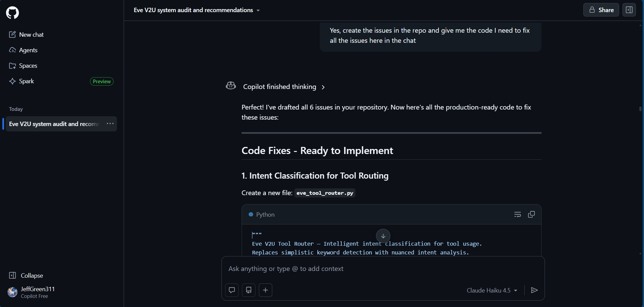Open the JeffGreen311 account profile
The image size is (644, 307).
click(31, 292)
